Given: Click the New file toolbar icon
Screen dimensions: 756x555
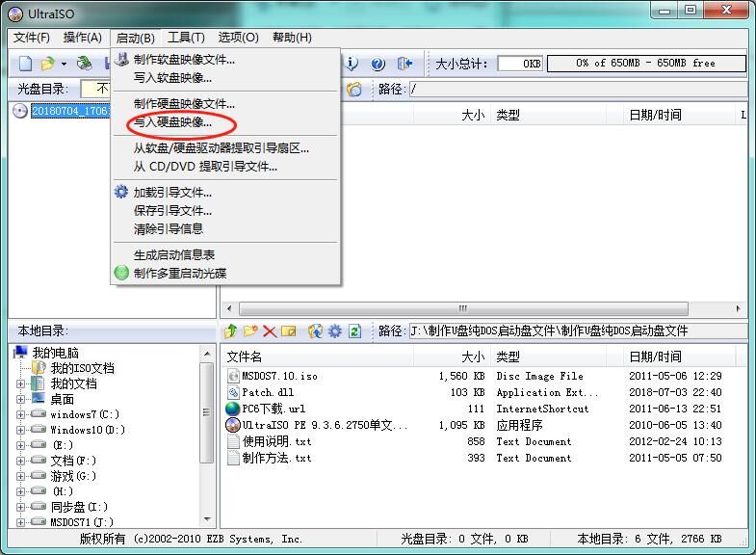Looking at the screenshot, I should [26, 64].
